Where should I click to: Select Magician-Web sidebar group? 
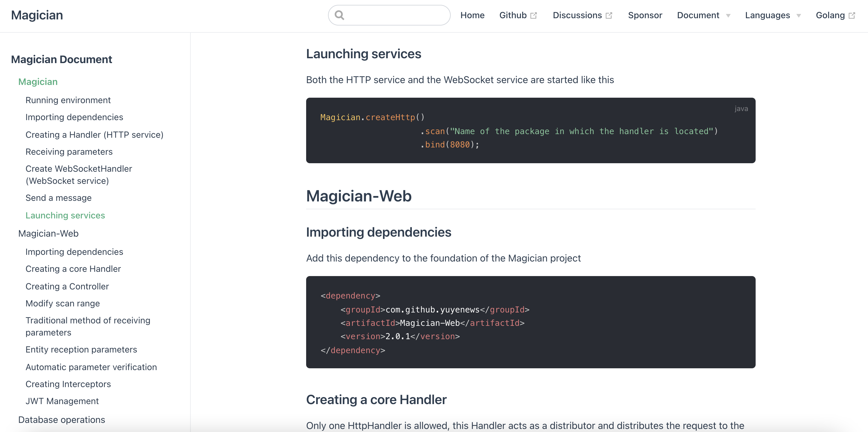coord(48,233)
